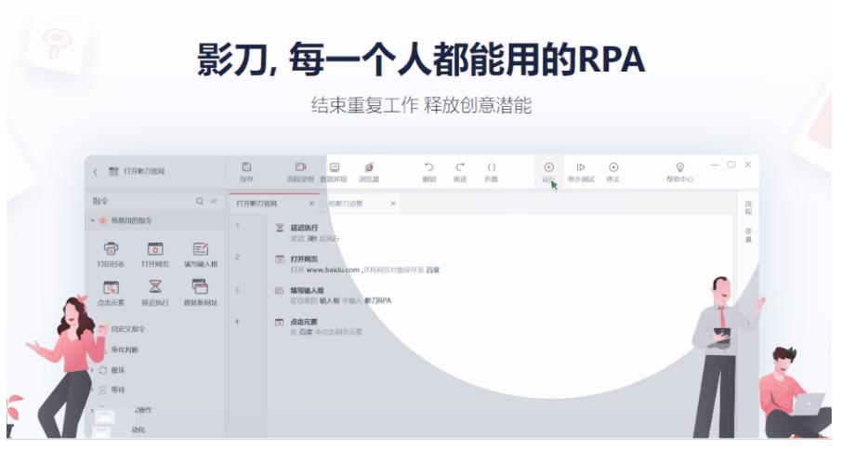The image size is (868, 449).
Task: Select step 4 点击元素 in flow
Action: click(305, 323)
